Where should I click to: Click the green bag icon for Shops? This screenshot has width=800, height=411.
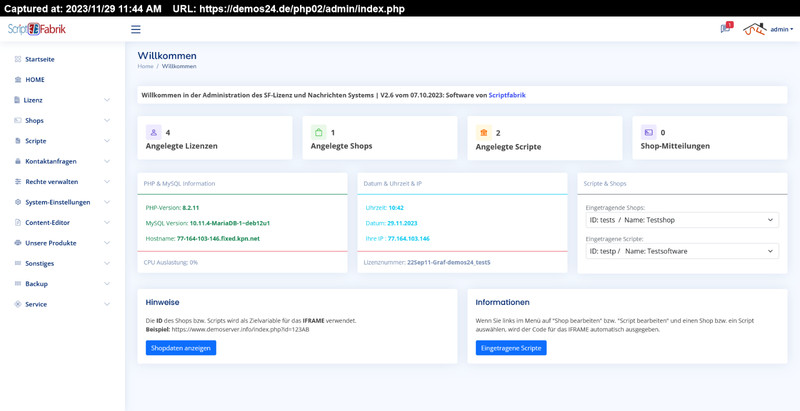[318, 133]
